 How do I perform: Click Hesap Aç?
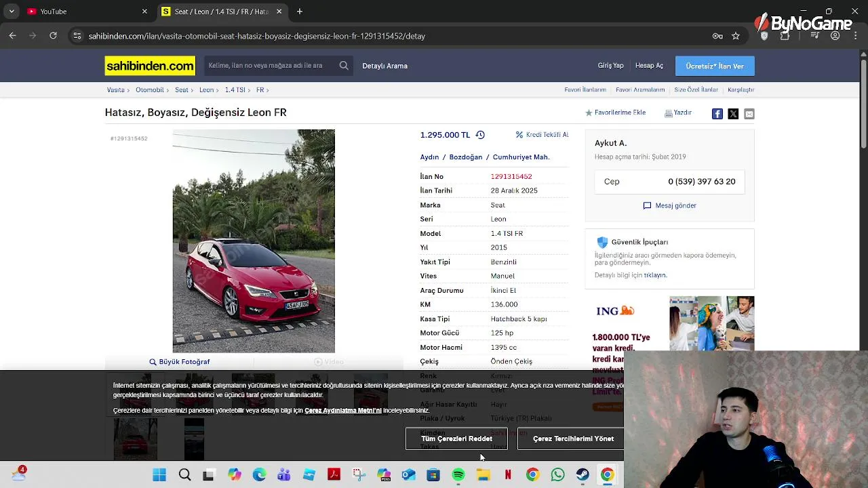(649, 66)
